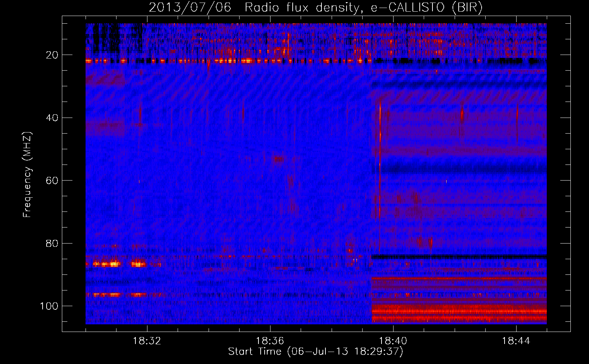The height and width of the screenshot is (364, 589).
Task: Click the '60' frequency tick label
Action: pos(52,181)
